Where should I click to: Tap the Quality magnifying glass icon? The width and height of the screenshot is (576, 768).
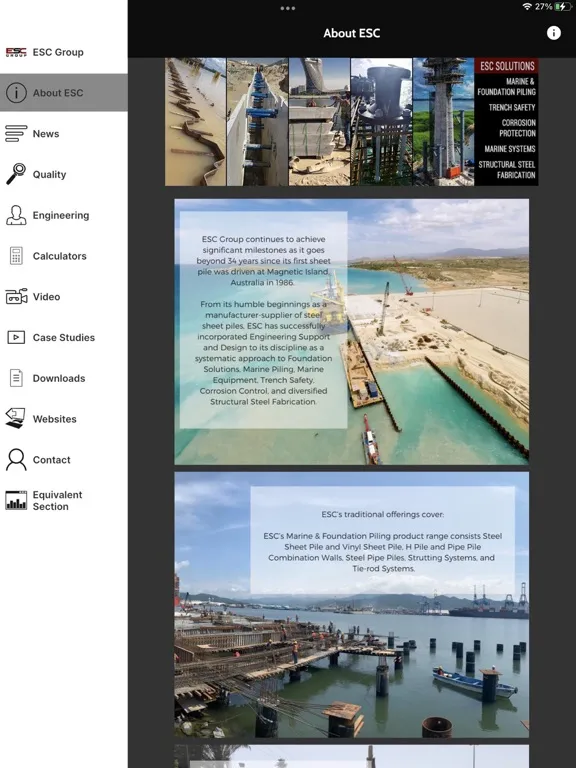click(16, 174)
